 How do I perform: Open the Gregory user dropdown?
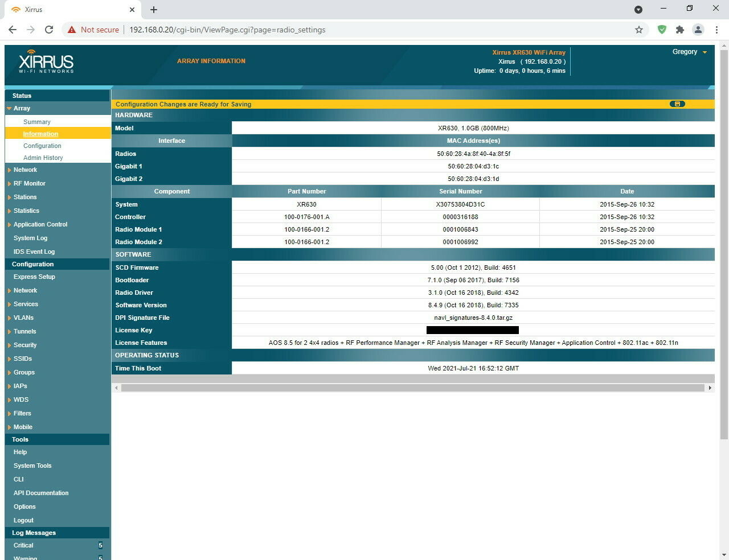click(690, 52)
